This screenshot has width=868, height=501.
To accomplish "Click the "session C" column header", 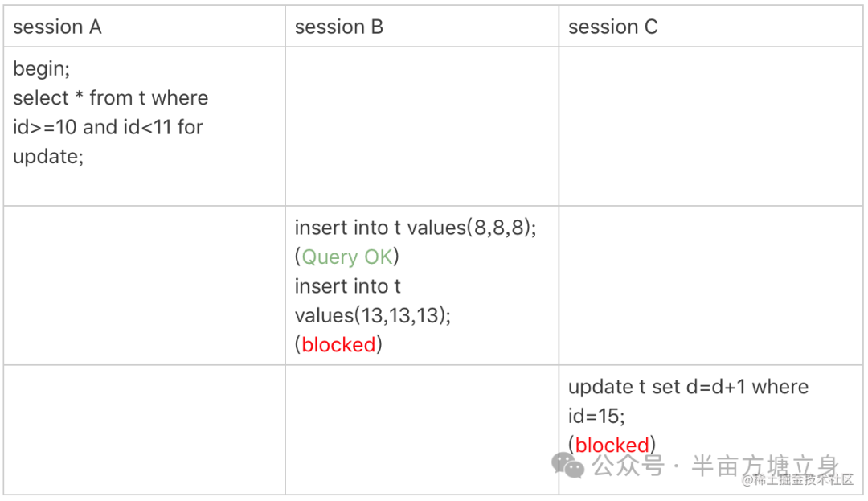I will pos(613,27).
